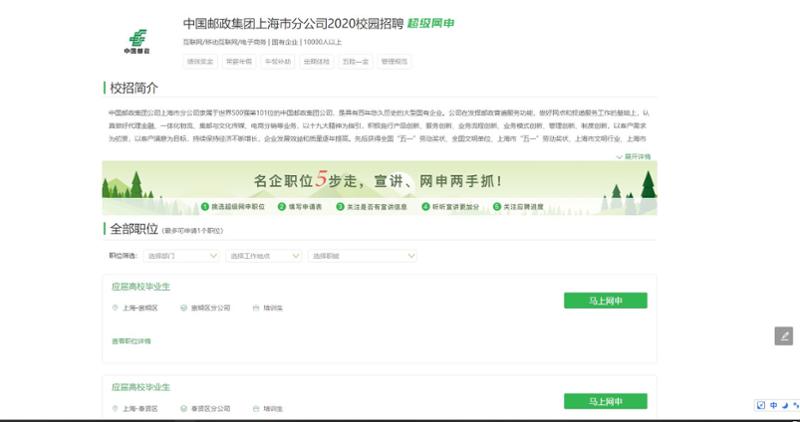
Task: Click 马上网申 for the first job listing
Action: [x=605, y=300]
